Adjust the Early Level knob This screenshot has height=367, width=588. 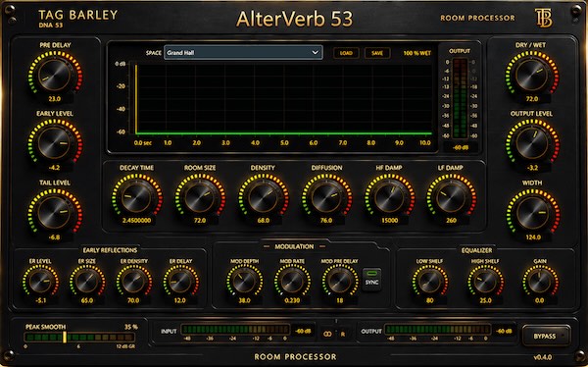click(55, 143)
